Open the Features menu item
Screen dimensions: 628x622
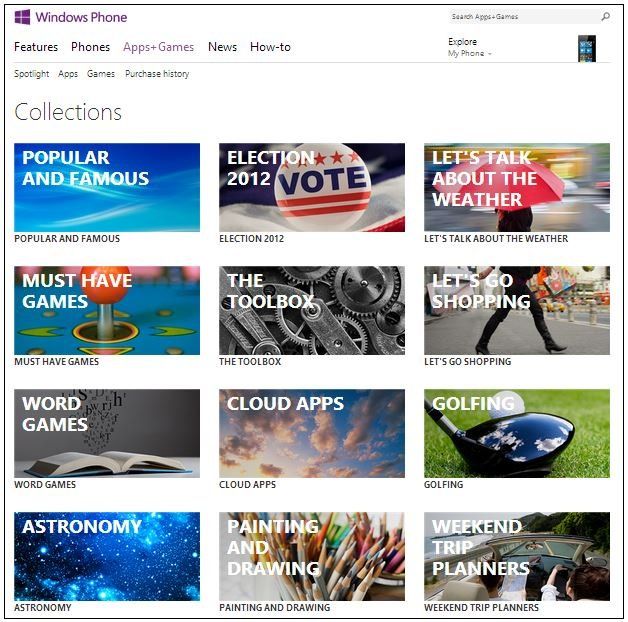[36, 47]
